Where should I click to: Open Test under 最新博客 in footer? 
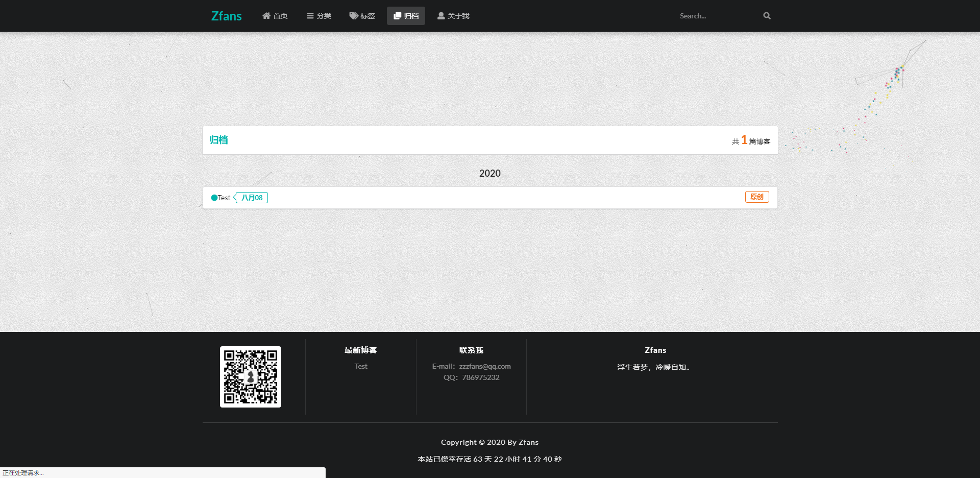click(x=361, y=366)
